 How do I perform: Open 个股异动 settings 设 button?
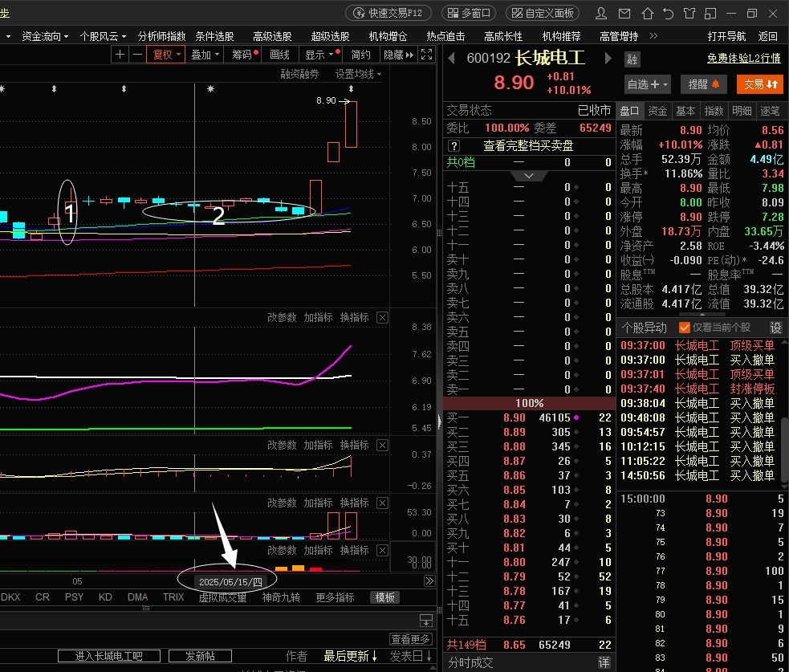775,328
